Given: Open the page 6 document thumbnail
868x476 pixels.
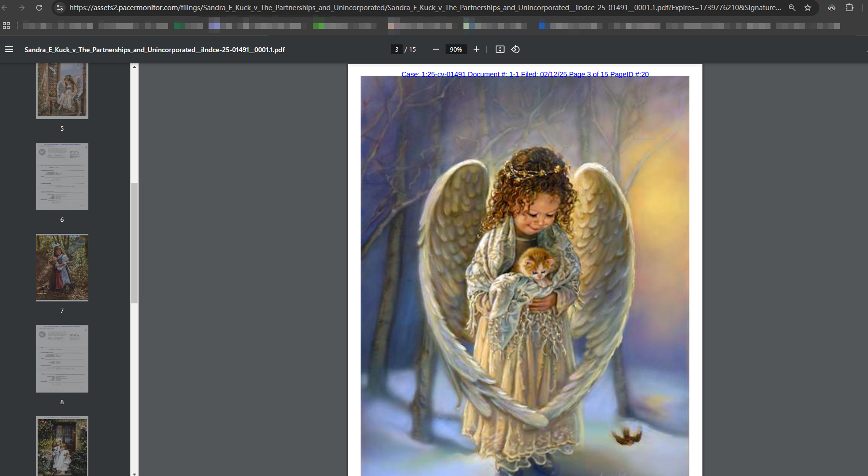Looking at the screenshot, I should 62,177.
